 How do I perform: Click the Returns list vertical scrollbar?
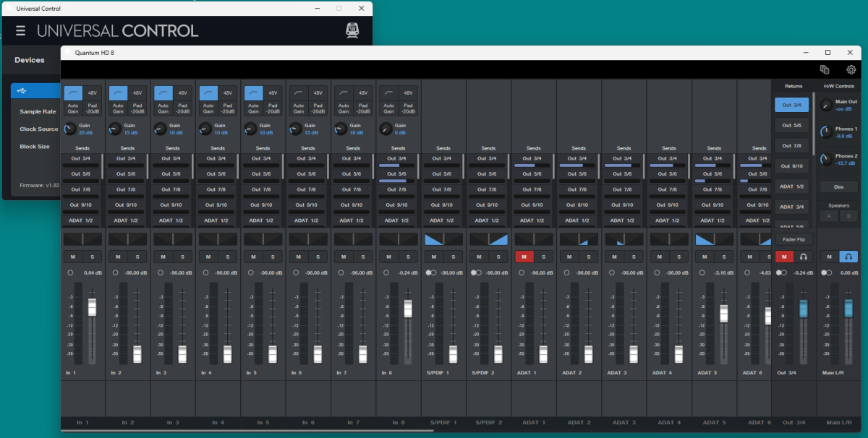click(x=814, y=123)
